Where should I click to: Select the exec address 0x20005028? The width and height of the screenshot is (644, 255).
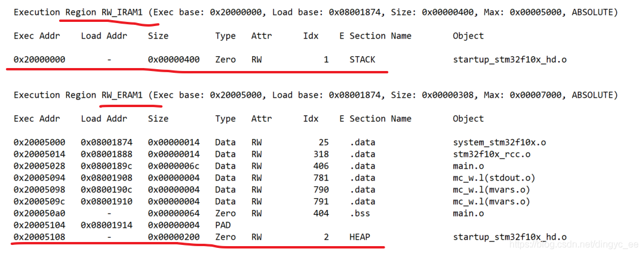pyautogui.click(x=40, y=166)
